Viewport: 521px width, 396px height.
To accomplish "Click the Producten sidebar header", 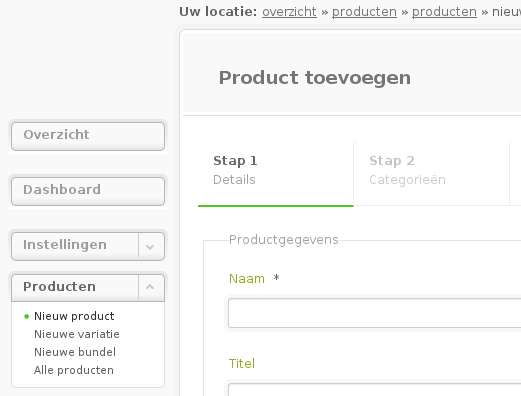I will tap(75, 287).
